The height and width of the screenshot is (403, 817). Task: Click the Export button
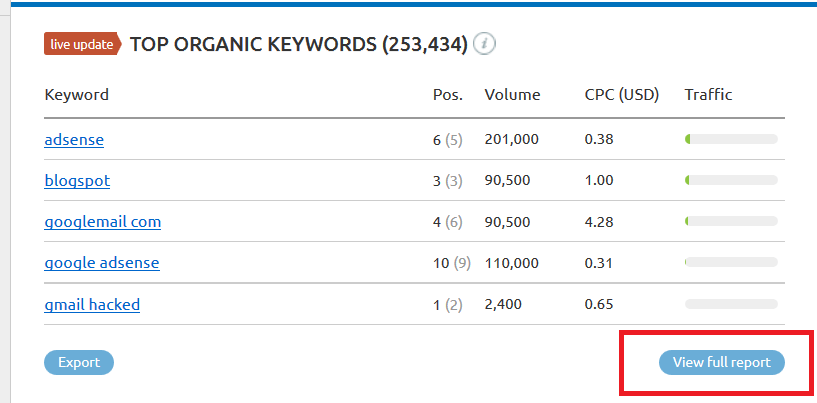pos(79,362)
